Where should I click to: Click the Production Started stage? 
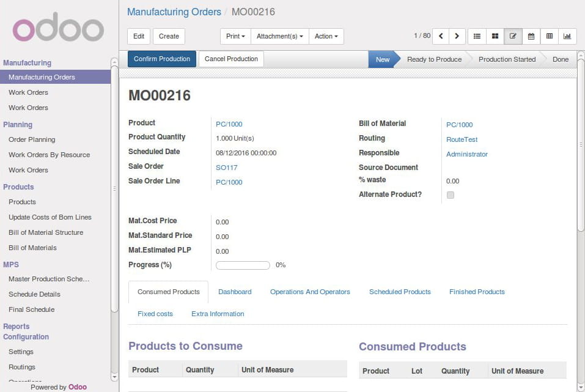507,59
